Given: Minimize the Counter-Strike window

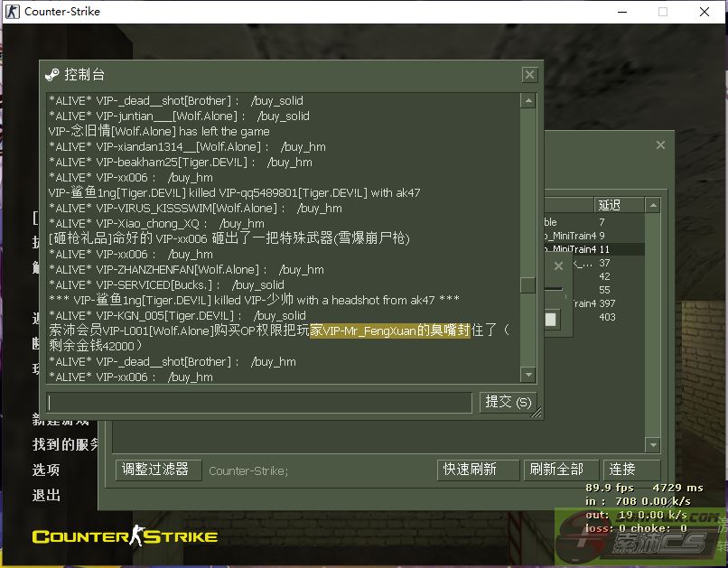Looking at the screenshot, I should pos(622,12).
